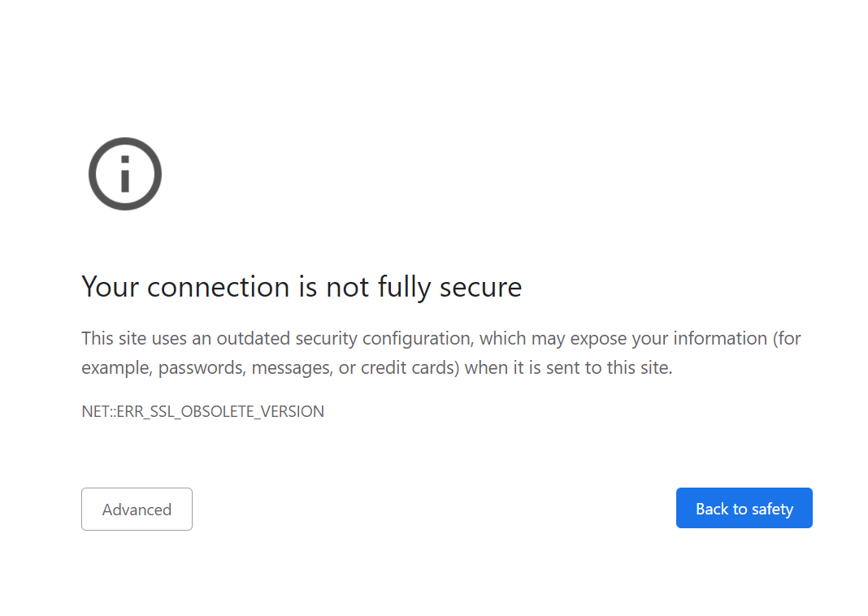Click the letter 'i' inside the info icon
This screenshot has width=868, height=616.
pos(125,174)
